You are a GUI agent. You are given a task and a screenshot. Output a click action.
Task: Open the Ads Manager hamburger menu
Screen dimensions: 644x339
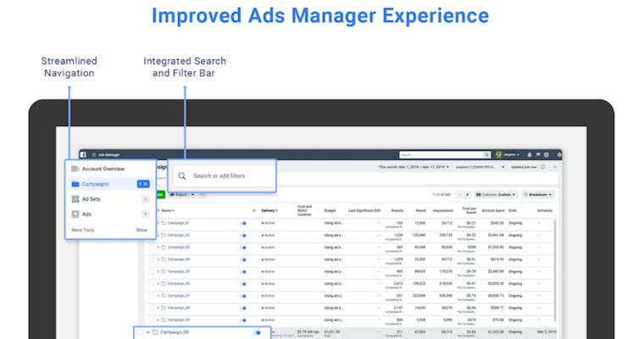click(x=94, y=154)
